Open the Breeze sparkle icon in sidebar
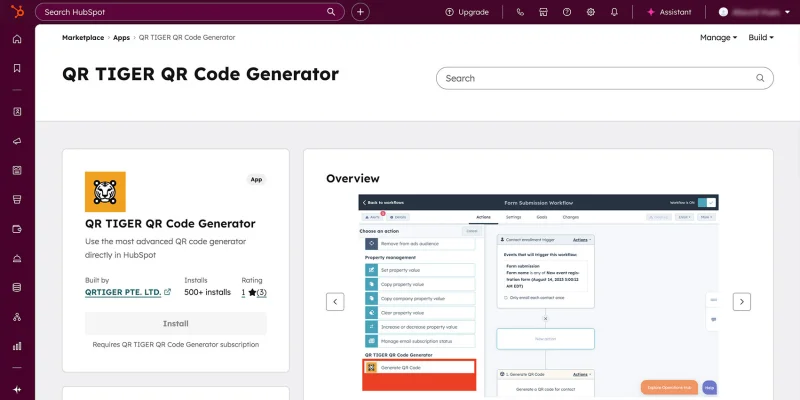Image resolution: width=800 pixels, height=400 pixels. (x=17, y=389)
